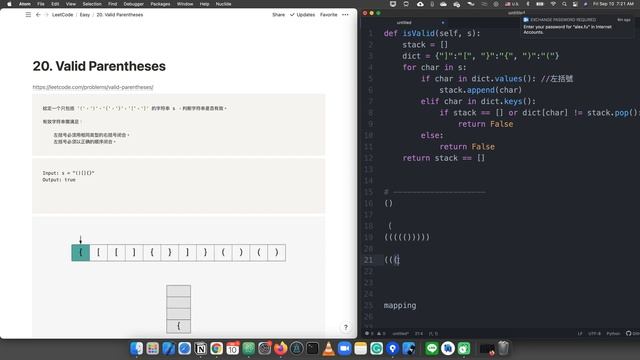Open the View menu
Image resolution: width=640 pixels, height=360 pixels.
(x=71, y=4)
